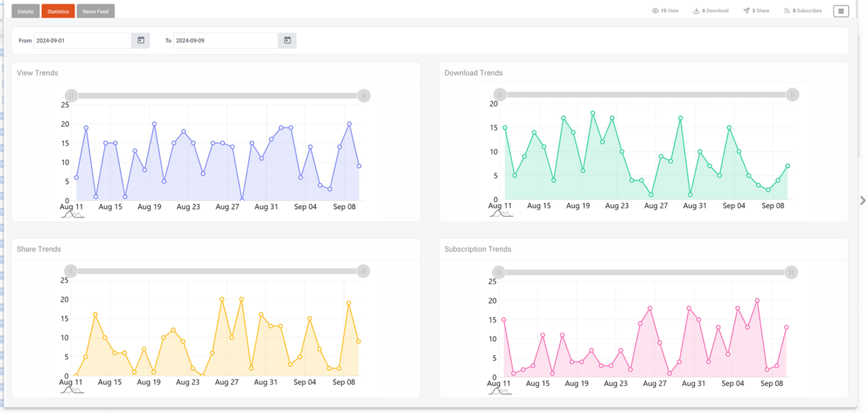Click the paper plane Share icon
This screenshot has width=868, height=413.
click(x=746, y=11)
